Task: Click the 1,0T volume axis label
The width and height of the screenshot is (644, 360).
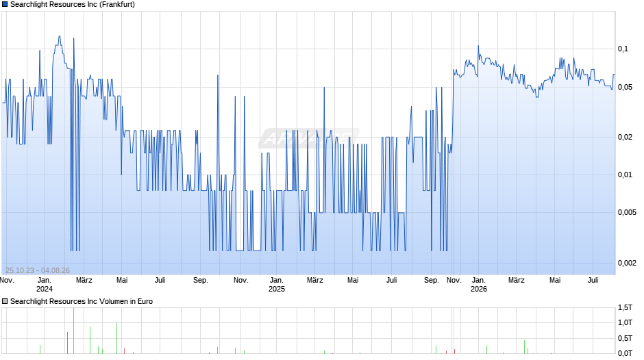Action: point(625,322)
